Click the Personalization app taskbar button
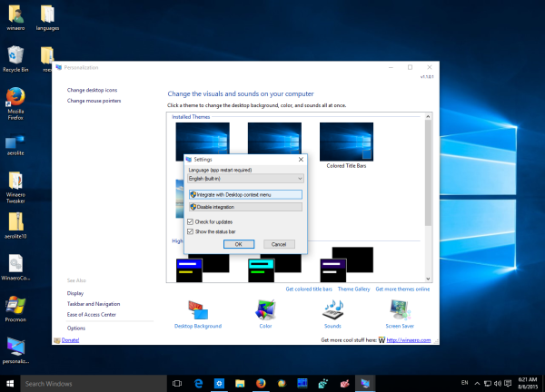This screenshot has width=545, height=392. [365, 384]
